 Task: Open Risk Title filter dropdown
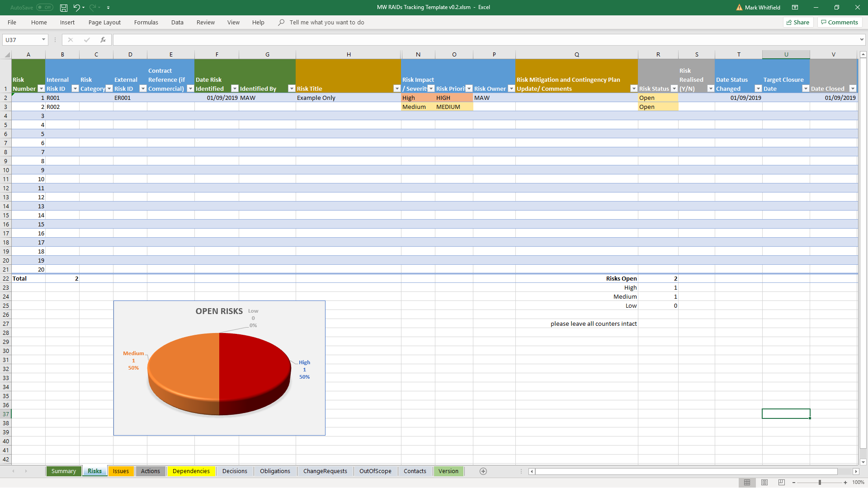click(396, 89)
